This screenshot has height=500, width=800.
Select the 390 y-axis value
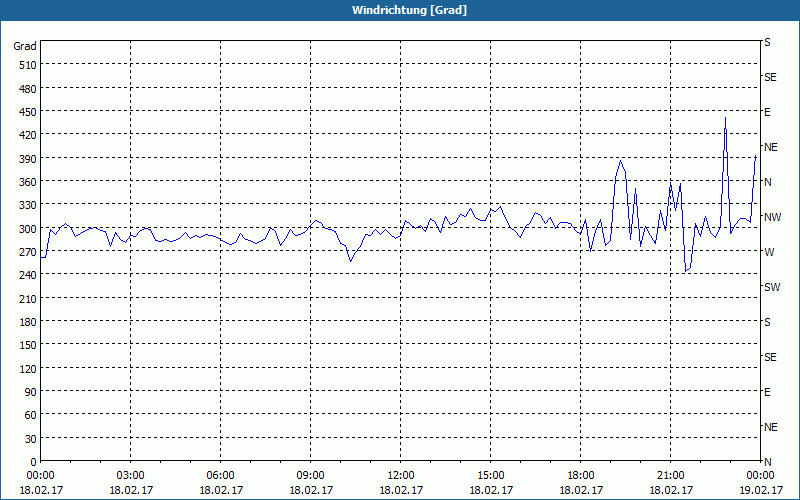pyautogui.click(x=28, y=159)
